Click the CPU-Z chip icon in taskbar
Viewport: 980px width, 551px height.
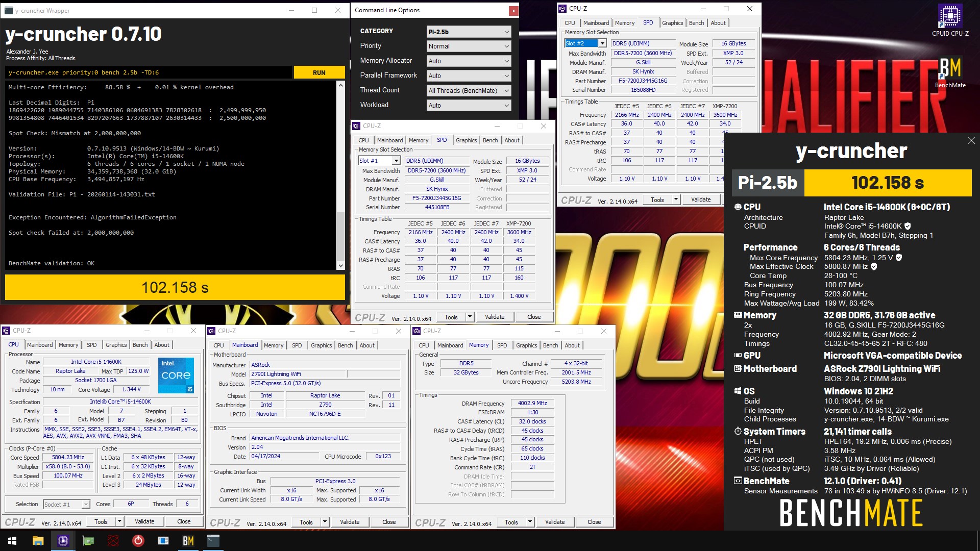click(x=63, y=541)
